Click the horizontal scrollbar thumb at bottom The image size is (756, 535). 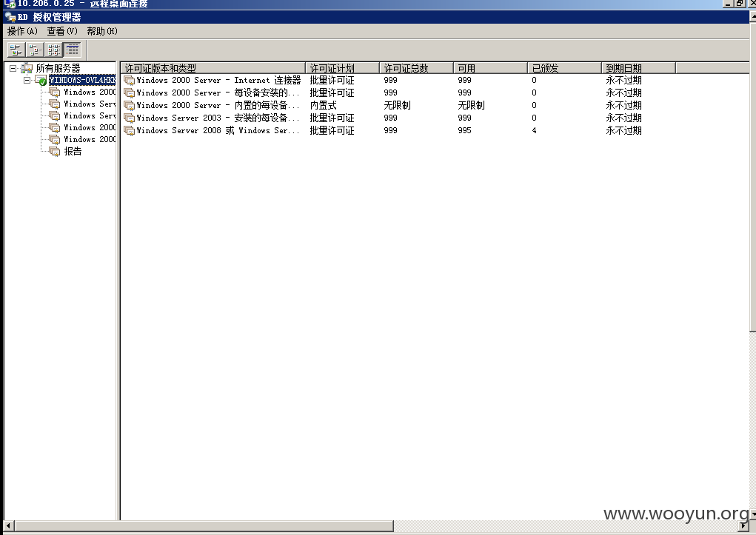[204, 526]
